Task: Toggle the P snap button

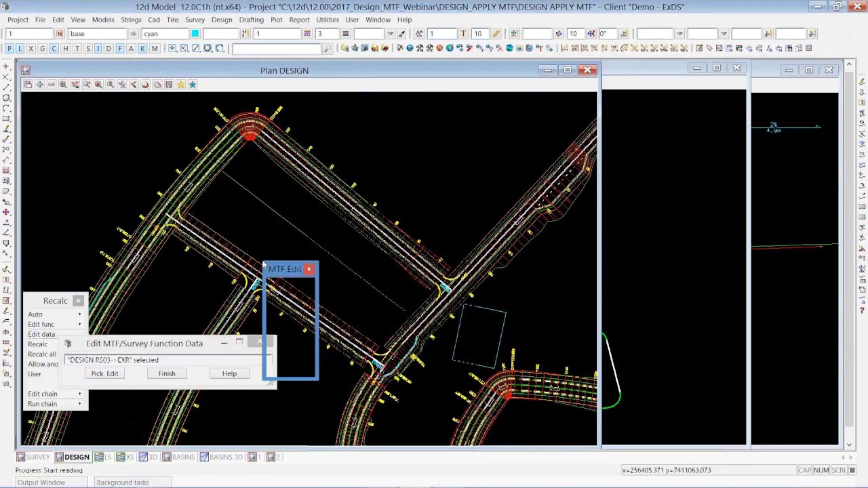Action: pyautogui.click(x=9, y=48)
